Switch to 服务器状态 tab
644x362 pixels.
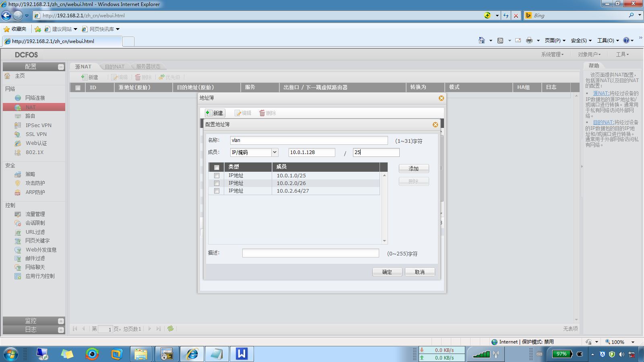point(148,67)
